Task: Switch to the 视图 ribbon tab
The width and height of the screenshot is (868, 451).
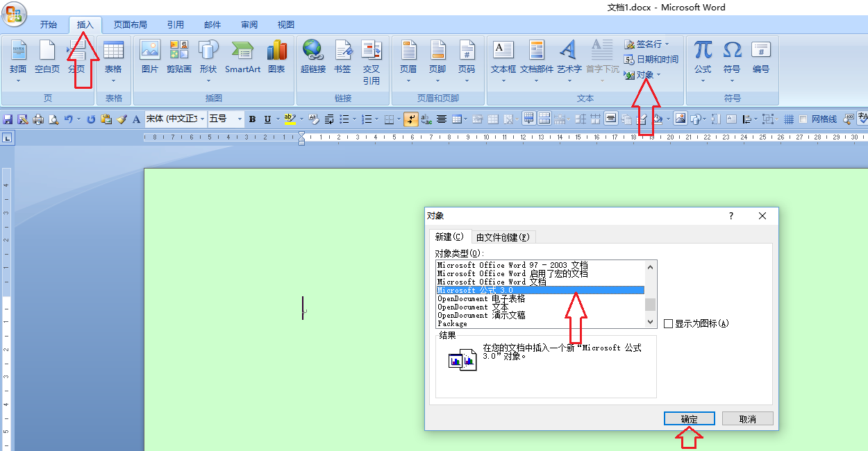Action: pos(286,25)
